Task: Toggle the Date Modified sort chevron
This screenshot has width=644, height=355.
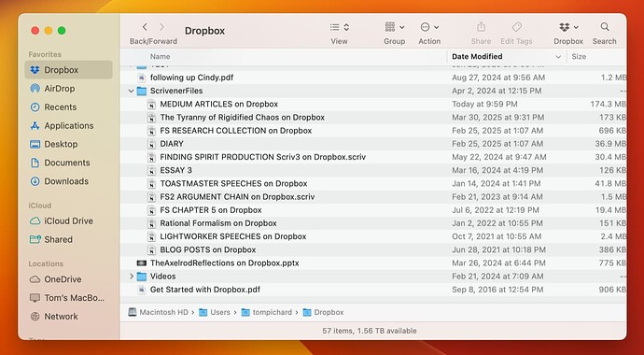Action: (558, 57)
